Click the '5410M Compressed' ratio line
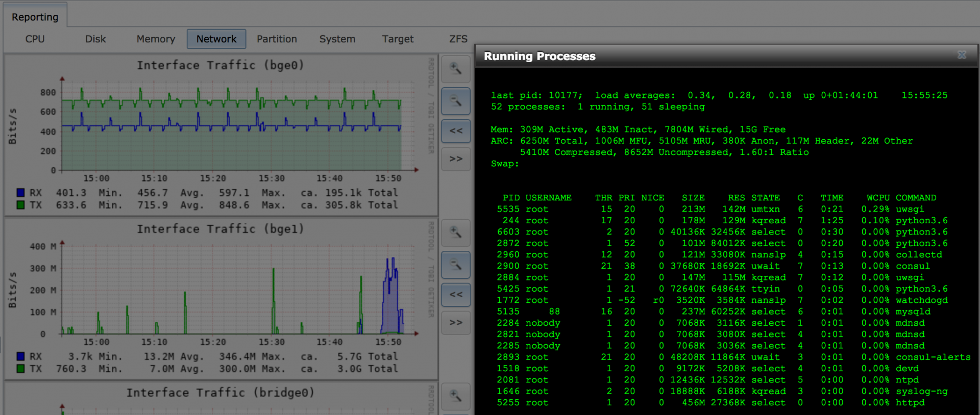980x415 pixels. click(x=665, y=152)
